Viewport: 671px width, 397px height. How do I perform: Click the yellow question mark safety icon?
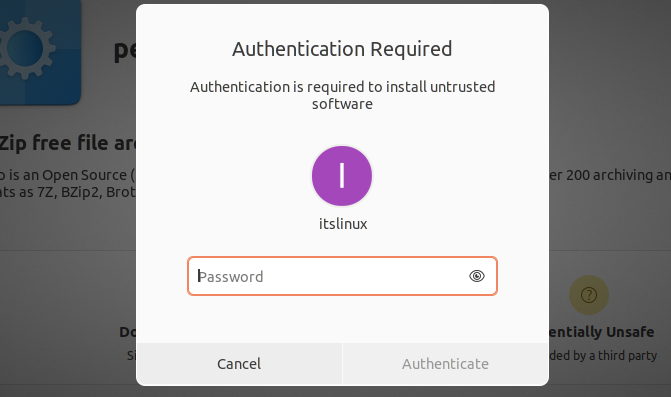(589, 295)
